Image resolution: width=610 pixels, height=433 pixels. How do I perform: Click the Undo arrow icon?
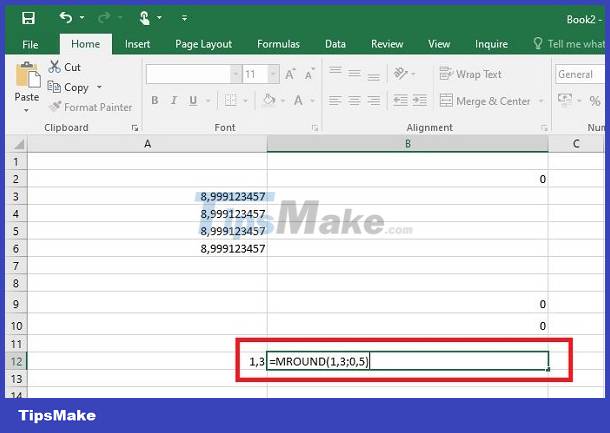(66, 18)
